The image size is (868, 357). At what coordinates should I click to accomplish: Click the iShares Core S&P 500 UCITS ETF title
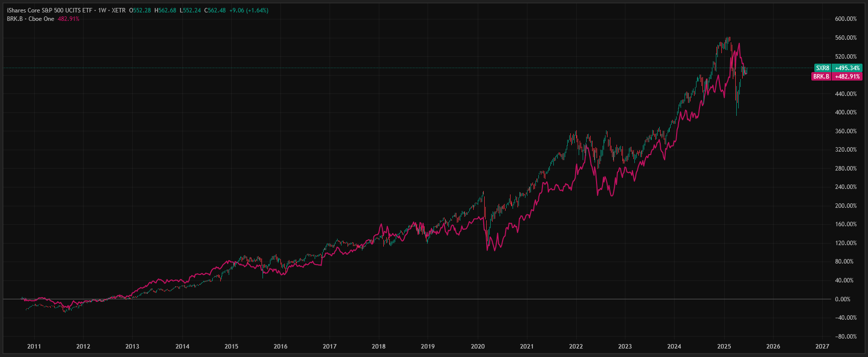[x=50, y=10]
